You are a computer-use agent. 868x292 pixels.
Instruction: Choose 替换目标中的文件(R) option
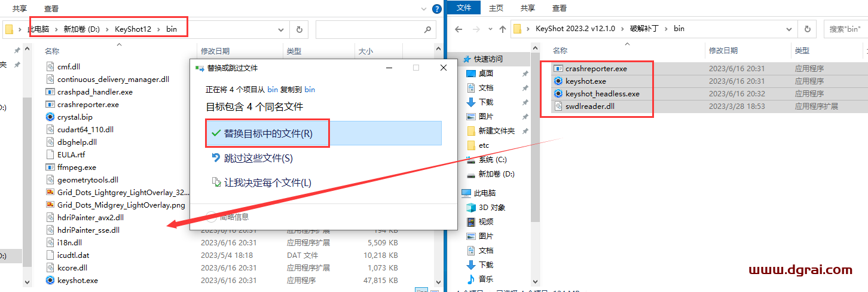[323, 133]
